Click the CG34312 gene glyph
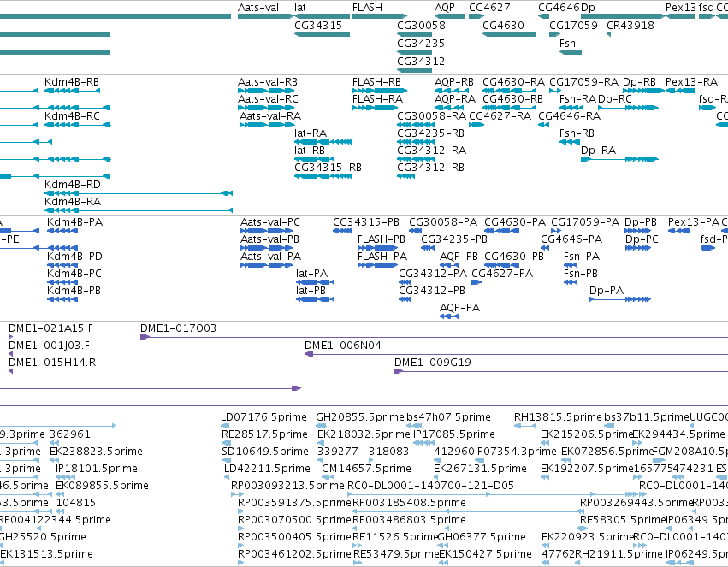Image resolution: width=728 pixels, height=567 pixels. pyautogui.click(x=415, y=70)
